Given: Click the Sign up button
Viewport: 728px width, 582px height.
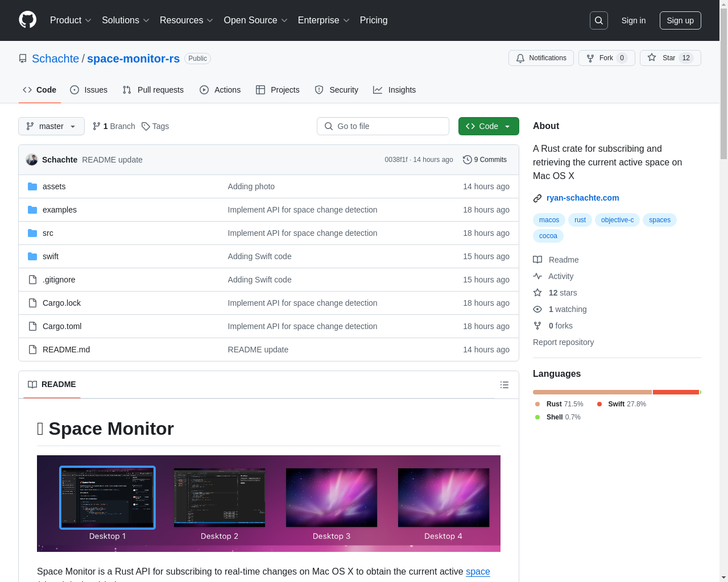Looking at the screenshot, I should [680, 20].
